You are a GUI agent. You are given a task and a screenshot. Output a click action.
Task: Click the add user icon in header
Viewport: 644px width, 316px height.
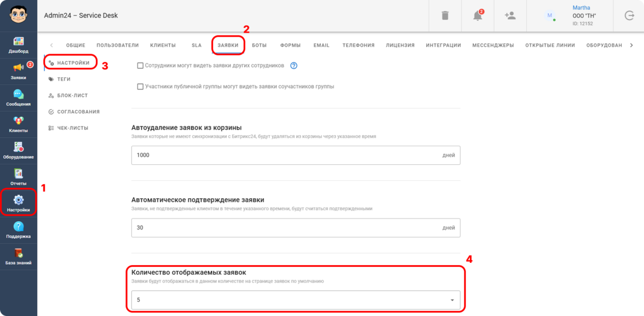pos(510,16)
